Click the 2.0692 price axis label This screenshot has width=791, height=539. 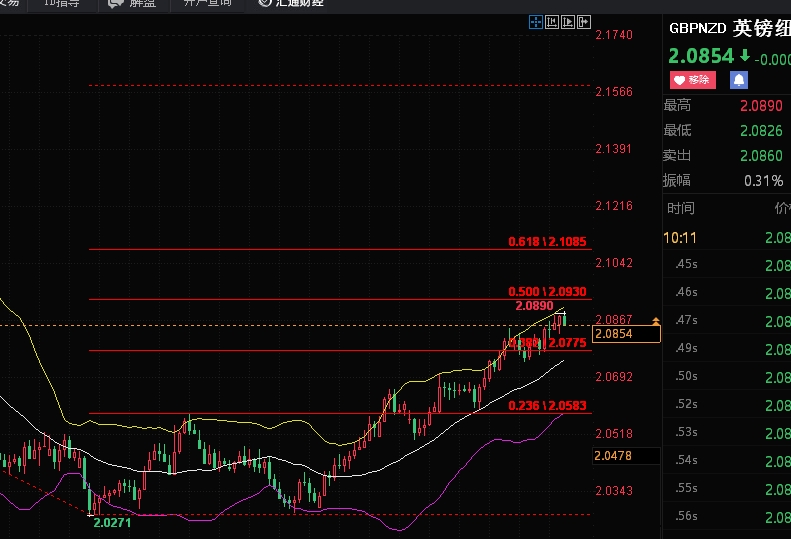(x=614, y=377)
